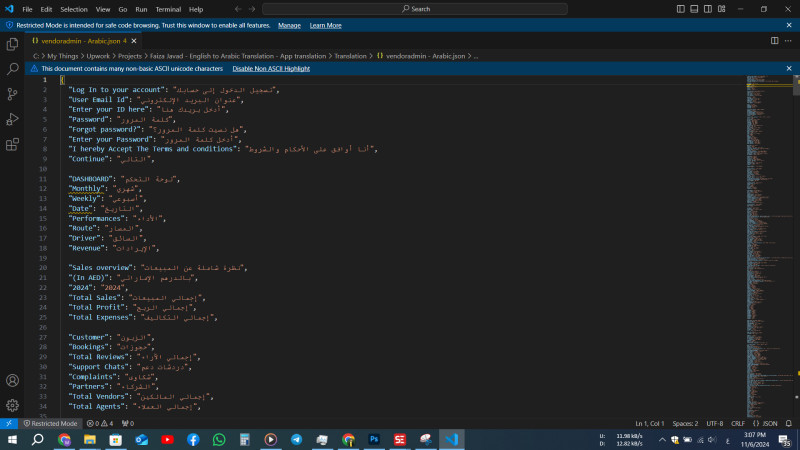
Task: Open the editor More Actions ellipsis menu
Action: click(x=788, y=41)
